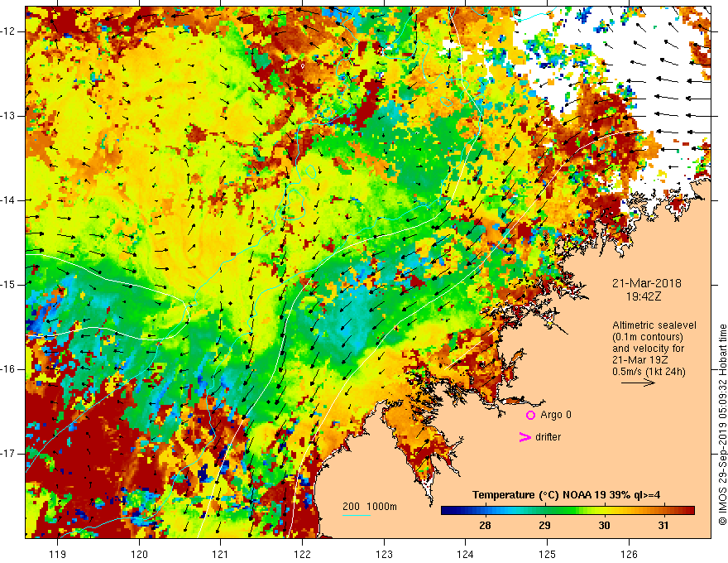
Task: Click the longitude 126 axis label
Action: click(629, 554)
